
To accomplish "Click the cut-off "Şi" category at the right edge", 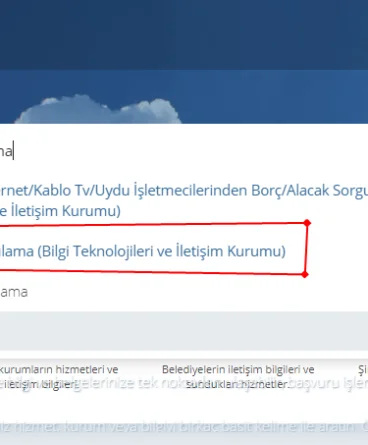I will coord(363,370).
